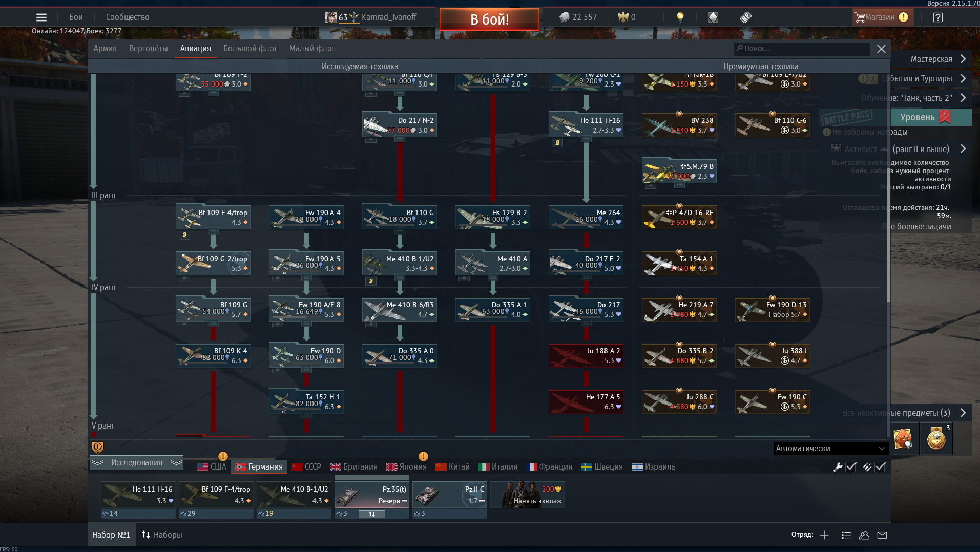This screenshot has height=552, width=980.
Task: Open the Сообщество menu
Action: click(x=128, y=17)
